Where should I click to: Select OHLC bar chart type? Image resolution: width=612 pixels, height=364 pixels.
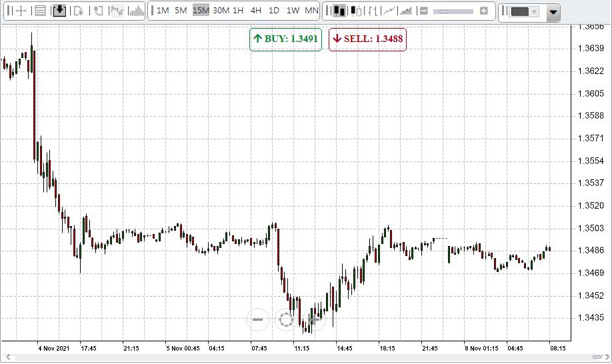pos(373,11)
